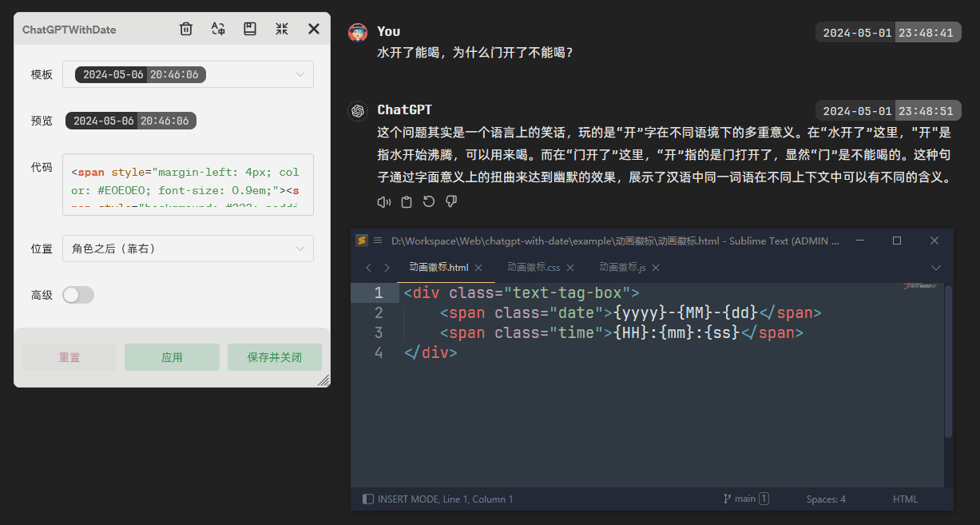Click the 位置 label in settings panel
The image size is (980, 525).
click(42, 249)
